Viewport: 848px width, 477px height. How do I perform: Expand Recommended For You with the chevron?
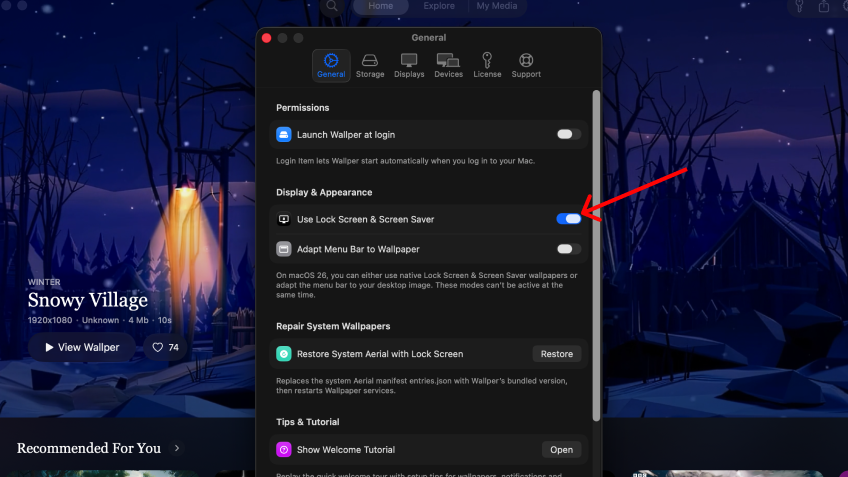tap(176, 448)
